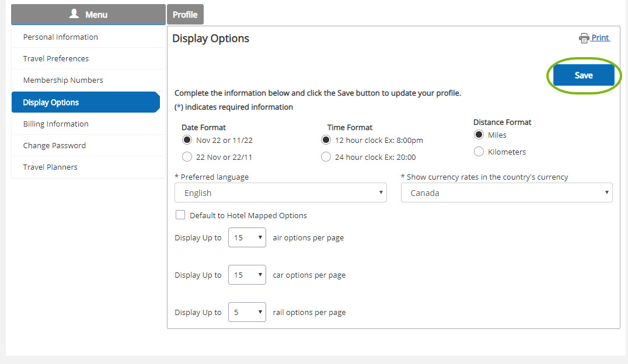Choose the 24 hour clock time format

(326, 157)
